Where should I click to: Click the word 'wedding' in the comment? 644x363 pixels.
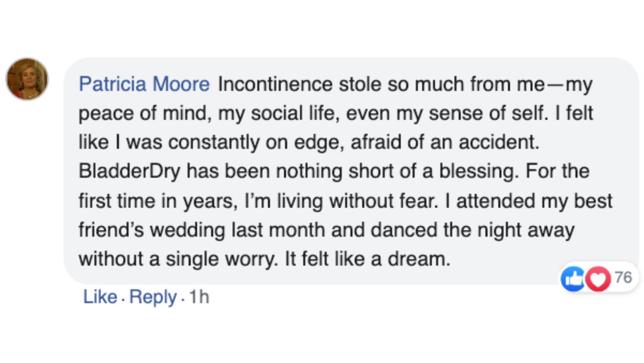[x=187, y=230]
